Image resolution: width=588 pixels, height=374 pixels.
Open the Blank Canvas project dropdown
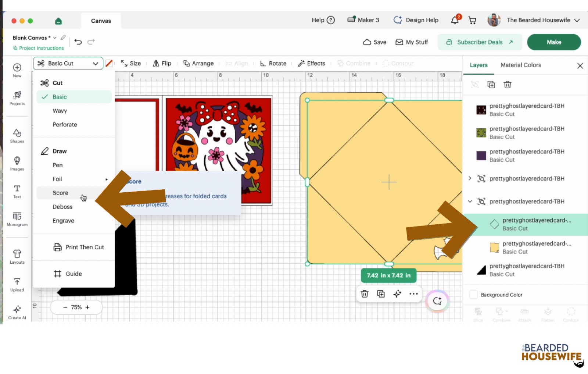pyautogui.click(x=55, y=38)
